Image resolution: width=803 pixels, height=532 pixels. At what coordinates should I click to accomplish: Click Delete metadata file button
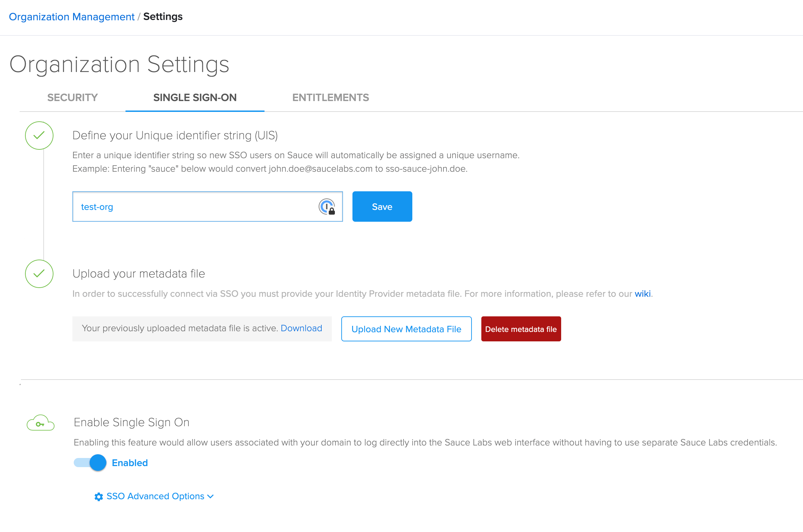click(521, 329)
